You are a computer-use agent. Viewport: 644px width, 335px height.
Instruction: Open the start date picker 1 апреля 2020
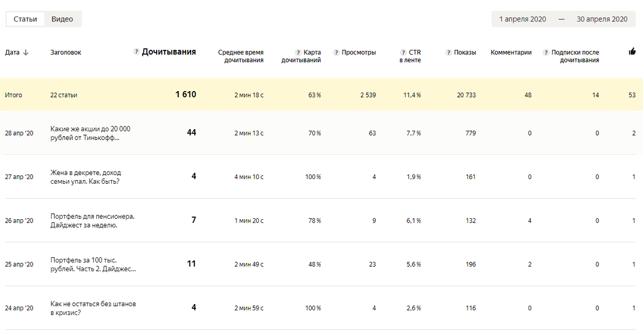pos(523,19)
